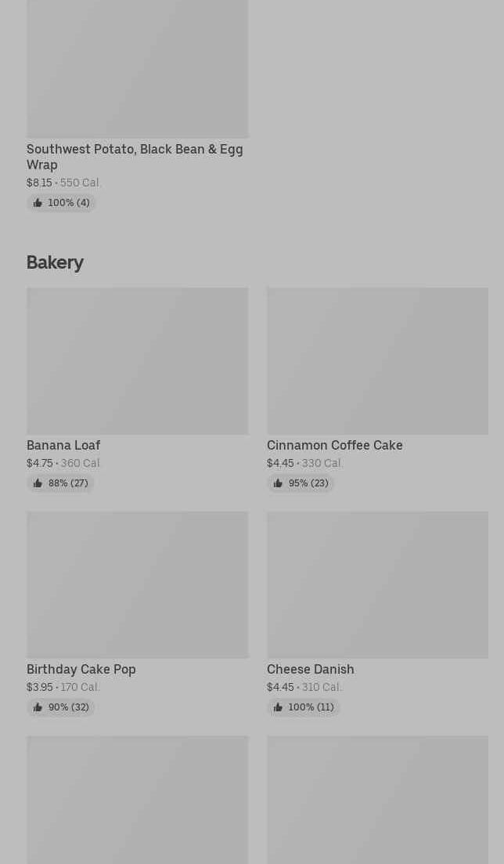Open the Banana Loaf image

[x=137, y=360]
